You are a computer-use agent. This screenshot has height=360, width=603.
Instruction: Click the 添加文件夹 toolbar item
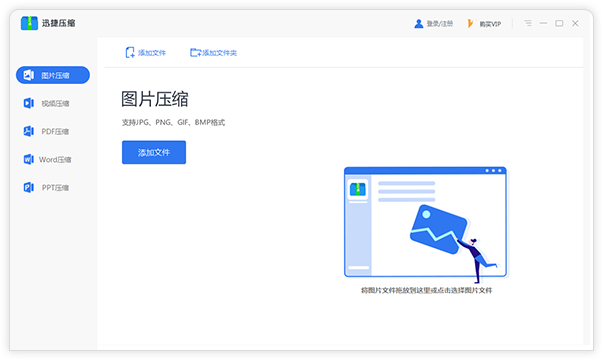point(213,53)
